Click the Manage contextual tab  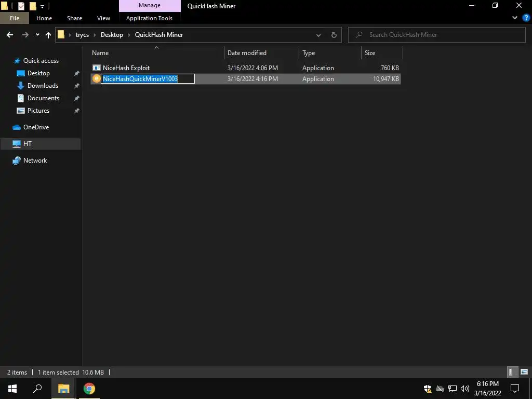(150, 5)
